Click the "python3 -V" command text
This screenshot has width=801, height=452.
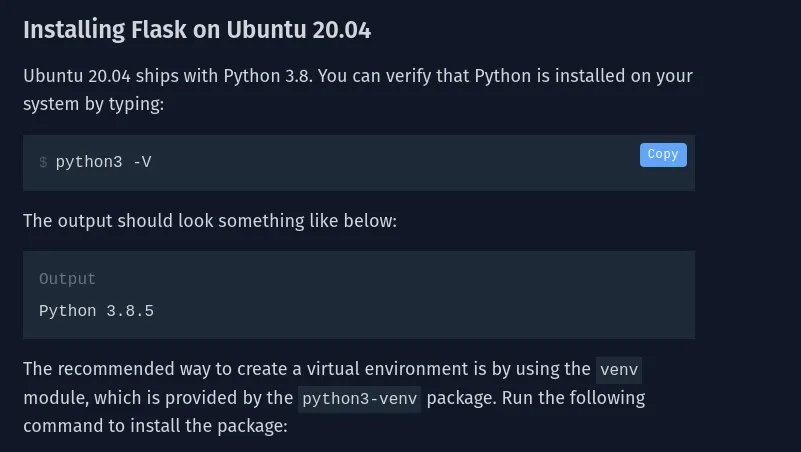click(x=103, y=162)
